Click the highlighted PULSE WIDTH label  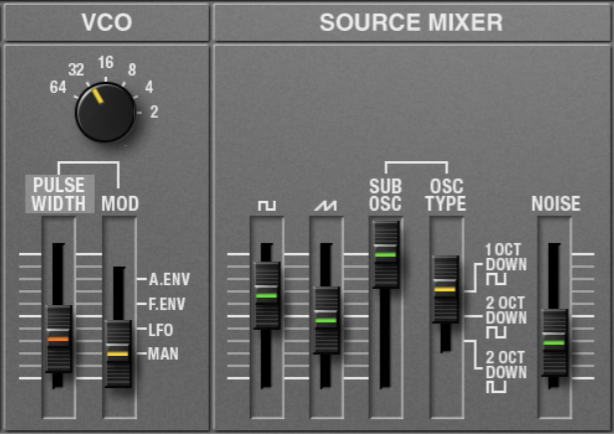[60, 194]
